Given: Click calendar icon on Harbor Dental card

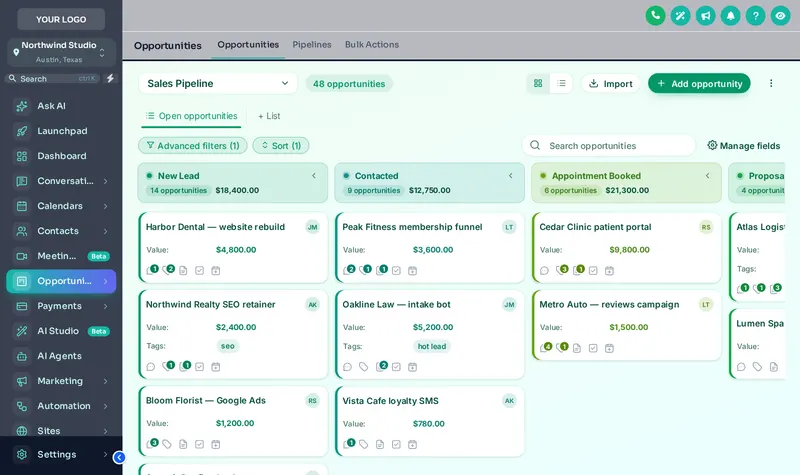Looking at the screenshot, I should tap(216, 270).
